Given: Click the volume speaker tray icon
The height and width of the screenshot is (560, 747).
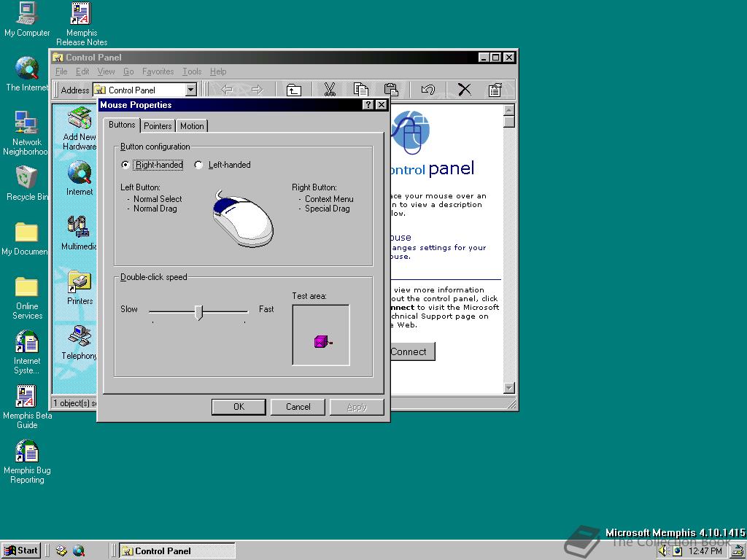Looking at the screenshot, I should [x=664, y=551].
